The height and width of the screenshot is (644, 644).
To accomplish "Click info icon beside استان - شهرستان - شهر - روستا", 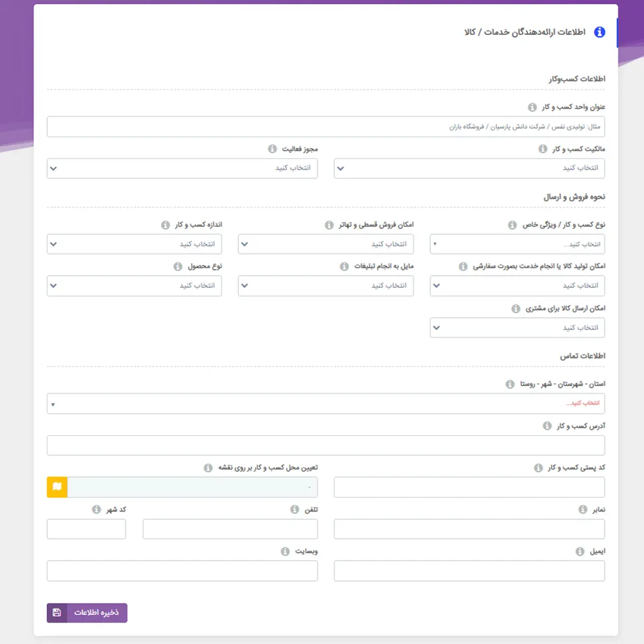I will point(510,384).
